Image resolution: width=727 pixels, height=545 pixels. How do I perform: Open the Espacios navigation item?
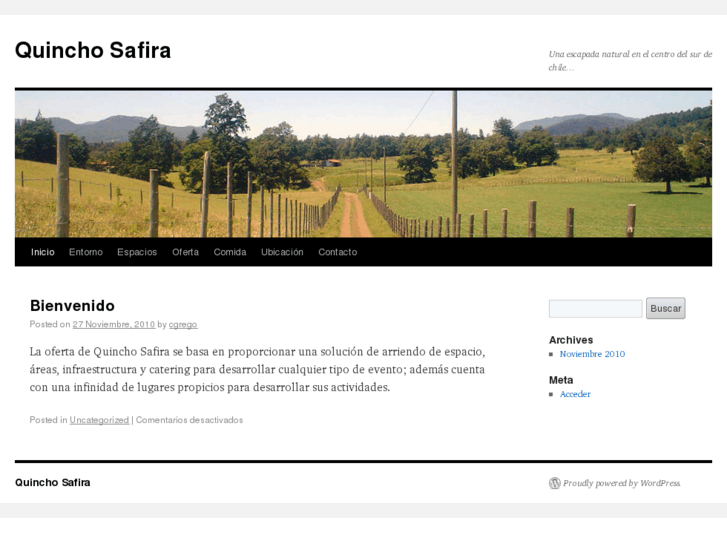tap(137, 252)
